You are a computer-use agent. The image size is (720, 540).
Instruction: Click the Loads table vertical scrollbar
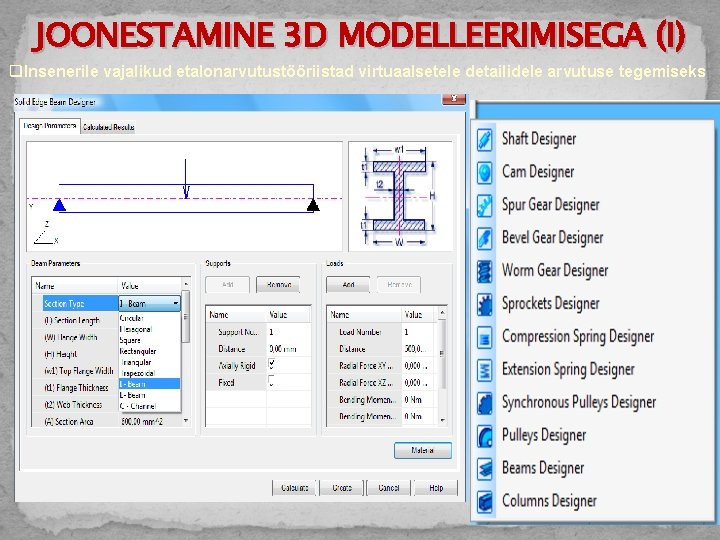coord(442,354)
